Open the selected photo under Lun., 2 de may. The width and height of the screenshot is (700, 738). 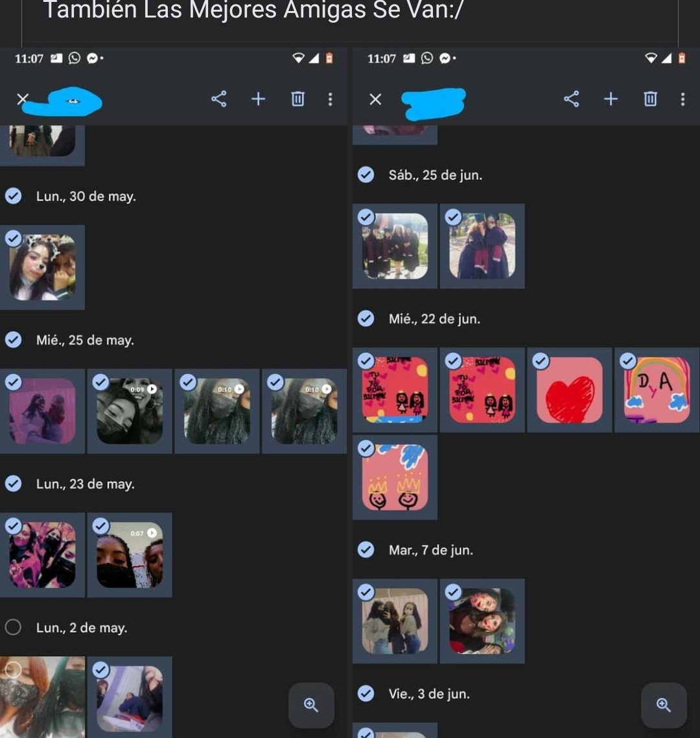130,697
